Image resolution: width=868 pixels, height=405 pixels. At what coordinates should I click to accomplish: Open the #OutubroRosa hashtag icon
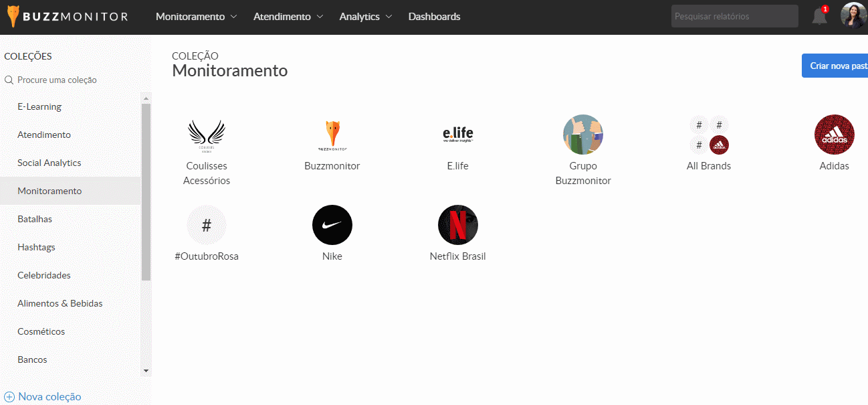click(x=207, y=225)
